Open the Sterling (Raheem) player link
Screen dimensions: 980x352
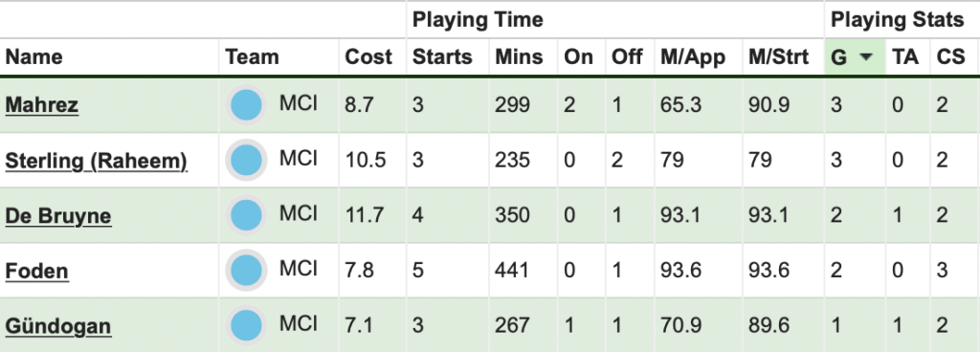(x=97, y=161)
